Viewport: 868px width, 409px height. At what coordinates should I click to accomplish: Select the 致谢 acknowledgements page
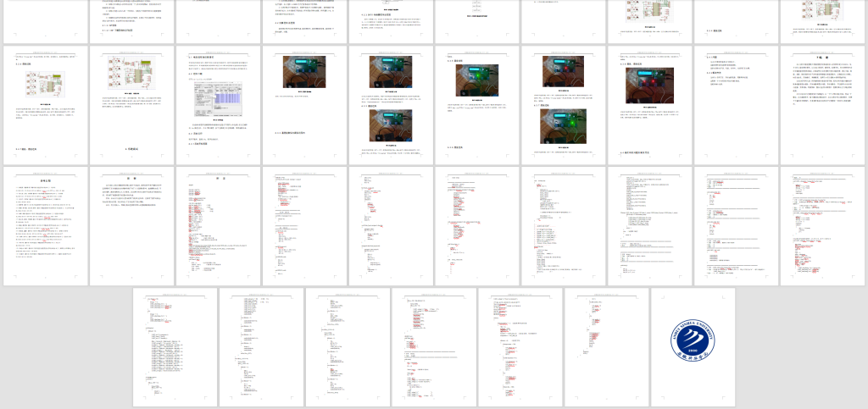click(131, 225)
